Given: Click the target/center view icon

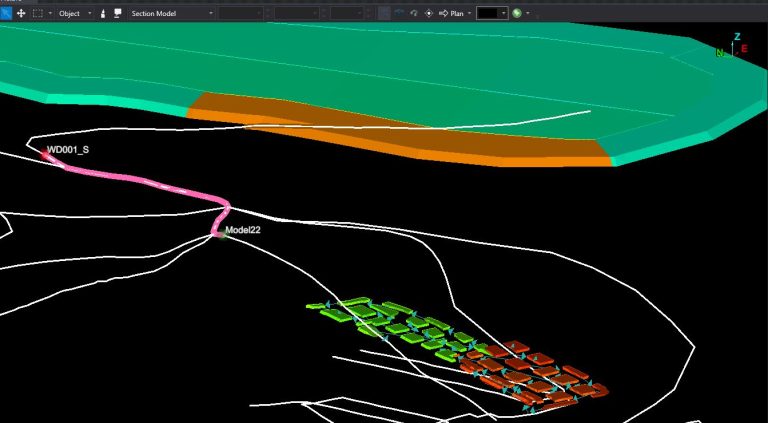Looking at the screenshot, I should [429, 13].
